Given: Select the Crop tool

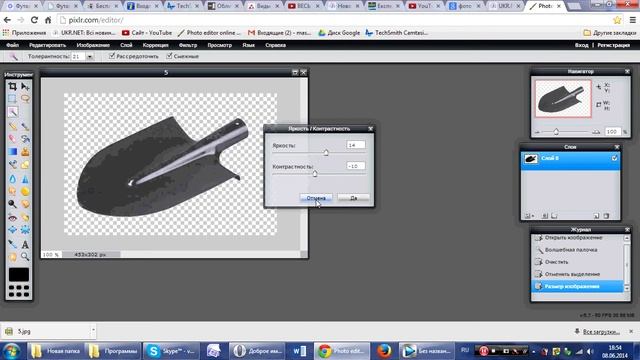Looking at the screenshot, I should (13, 86).
